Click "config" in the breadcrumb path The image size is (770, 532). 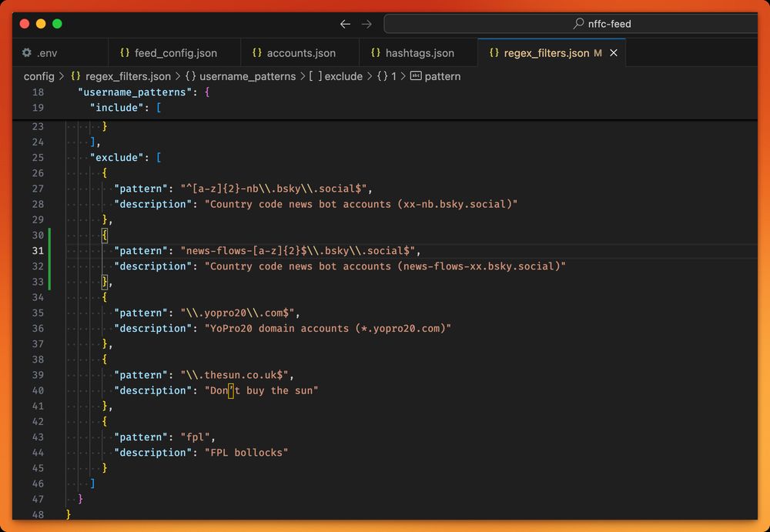point(38,76)
